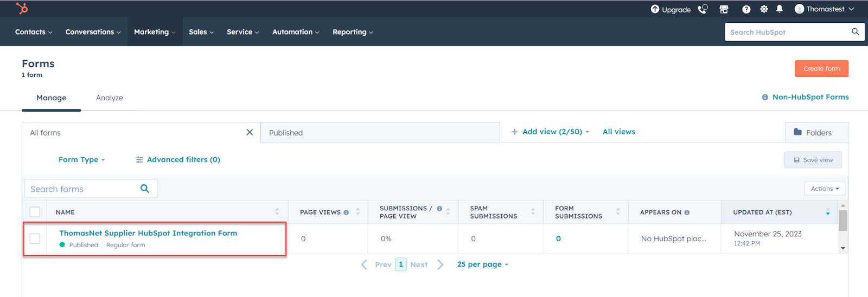
Task: Open the calling phone icon
Action: coord(703,9)
